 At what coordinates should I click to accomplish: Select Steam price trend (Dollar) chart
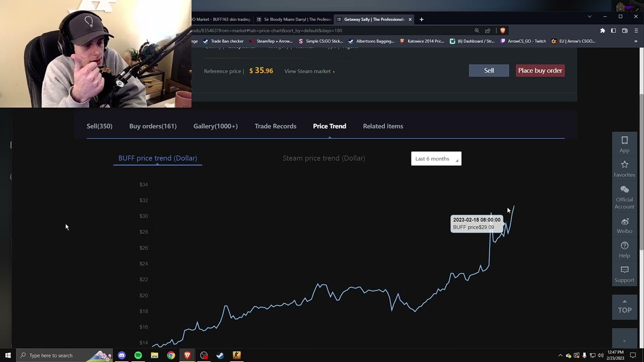click(x=324, y=158)
